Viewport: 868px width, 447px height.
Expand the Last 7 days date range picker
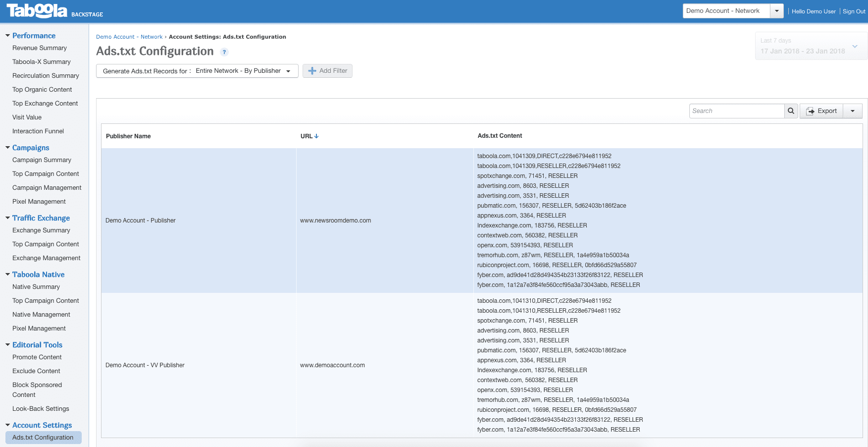click(811, 46)
